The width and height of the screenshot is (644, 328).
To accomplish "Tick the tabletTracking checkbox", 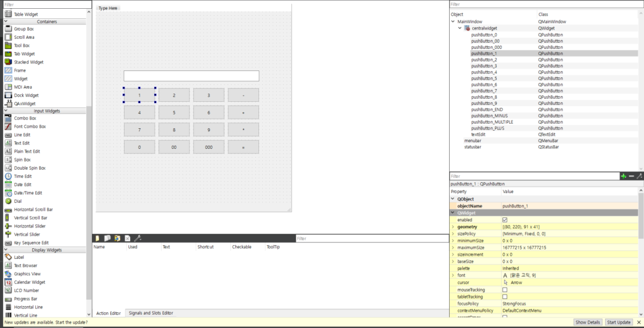I will [505, 297].
